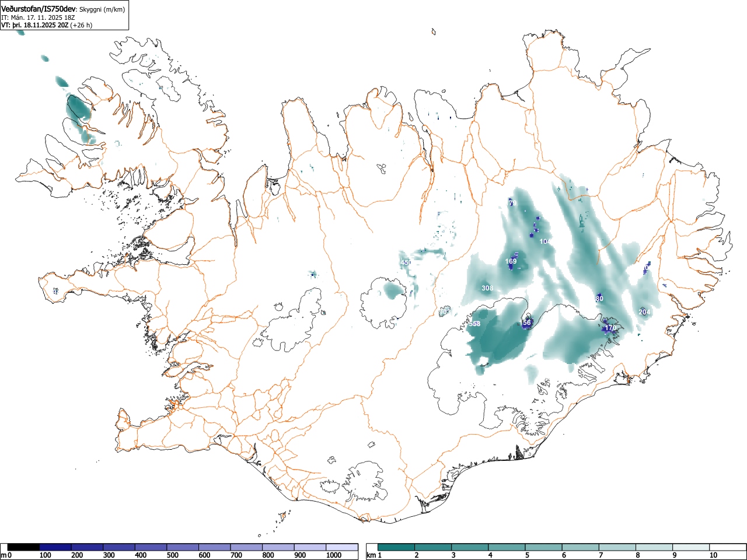Click the '500' tick label in meter legend
The image size is (747, 560).
(172, 555)
